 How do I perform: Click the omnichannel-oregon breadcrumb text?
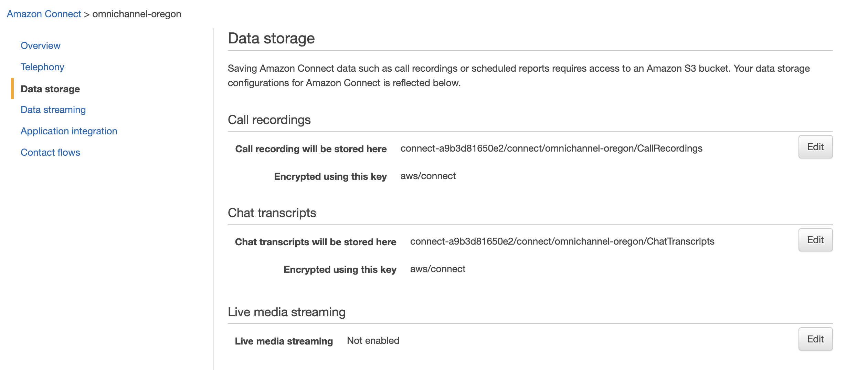pos(137,14)
